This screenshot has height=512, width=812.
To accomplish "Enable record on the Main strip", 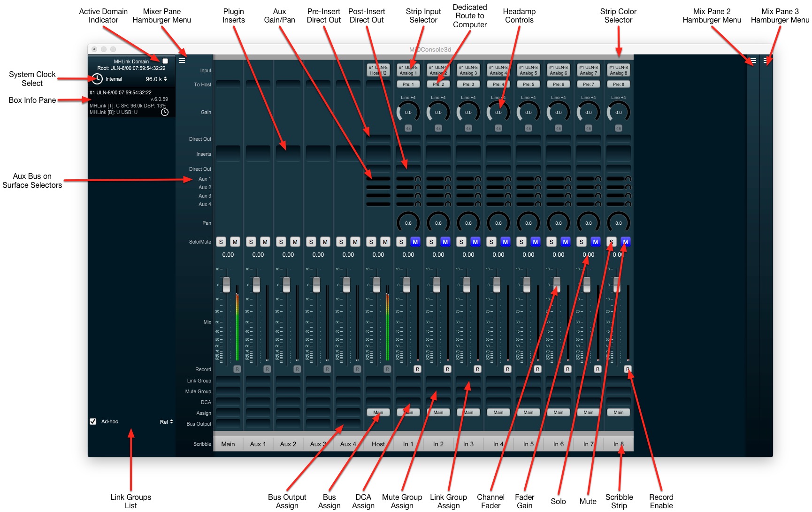I will [x=237, y=369].
